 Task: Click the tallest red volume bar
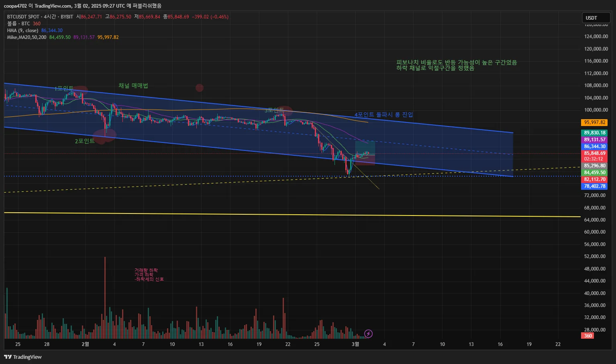(105, 297)
